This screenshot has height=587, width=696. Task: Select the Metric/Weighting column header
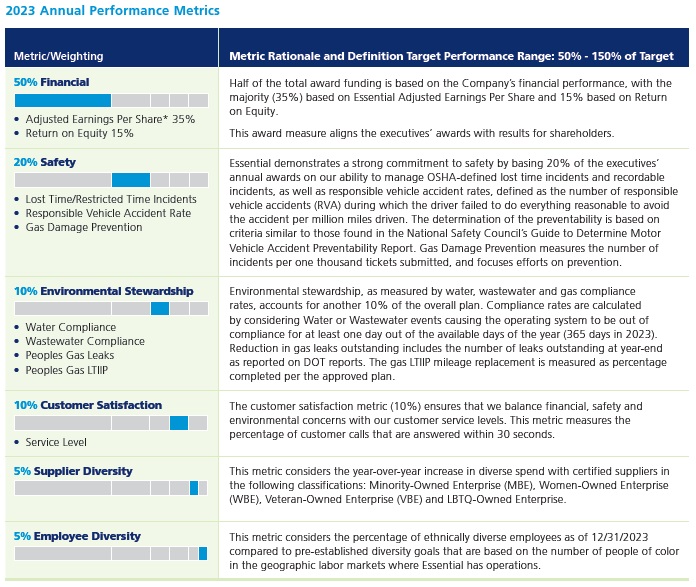[59, 56]
